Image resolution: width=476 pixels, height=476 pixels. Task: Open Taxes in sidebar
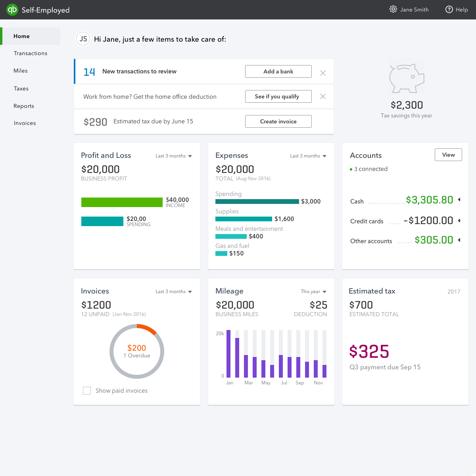[21, 88]
